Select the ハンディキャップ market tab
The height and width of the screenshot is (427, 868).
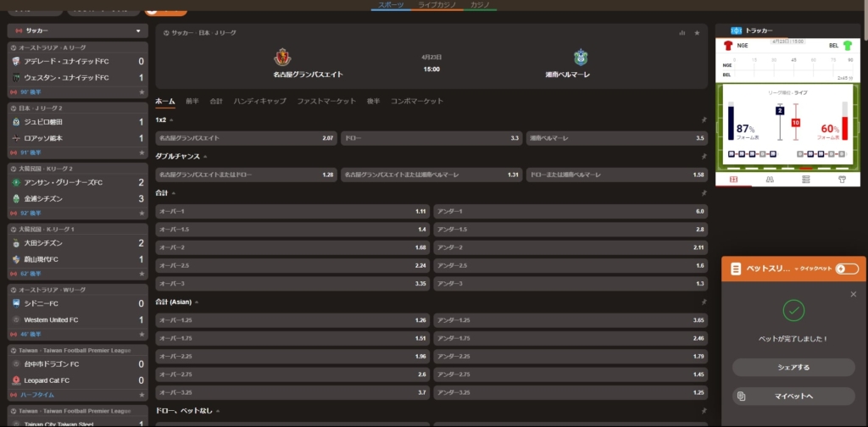[x=259, y=101]
